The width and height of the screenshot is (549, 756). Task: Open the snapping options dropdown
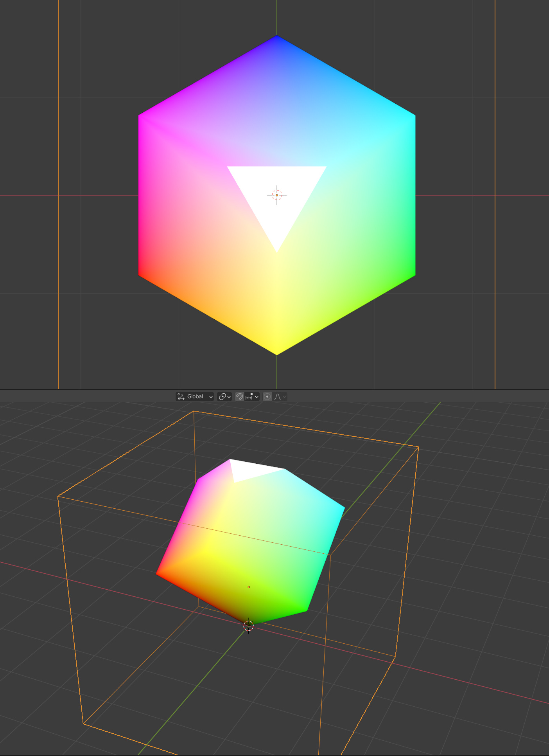point(252,397)
